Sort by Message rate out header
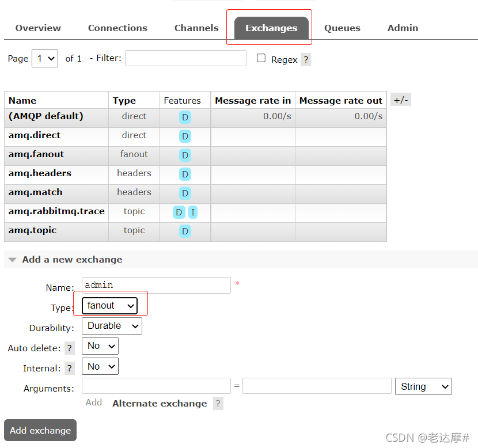This screenshot has width=478, height=448. 341,101
